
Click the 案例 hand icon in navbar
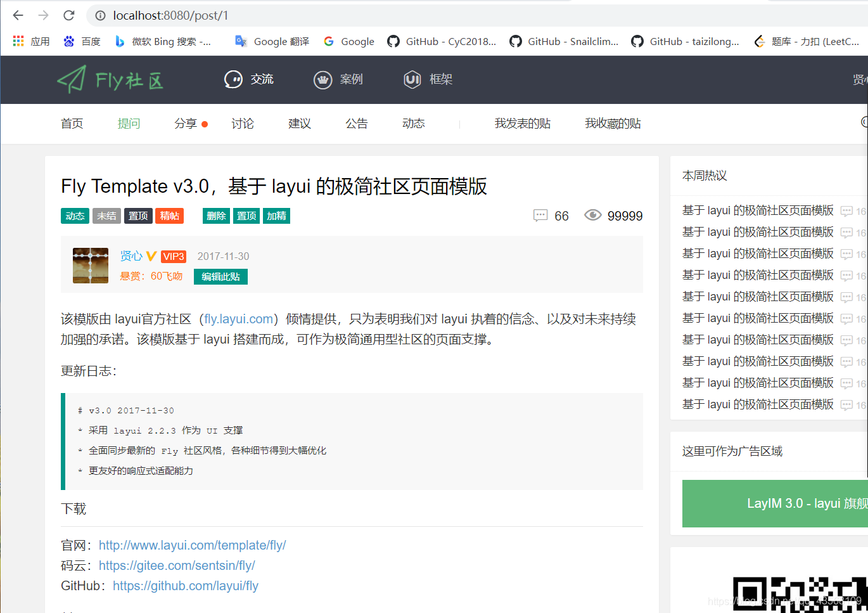323,80
